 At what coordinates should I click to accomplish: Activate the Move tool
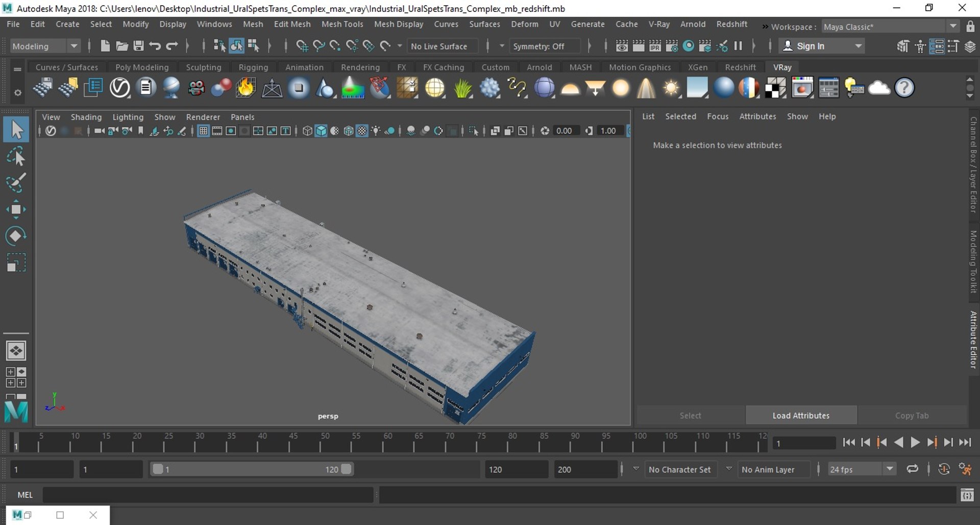pyautogui.click(x=16, y=209)
